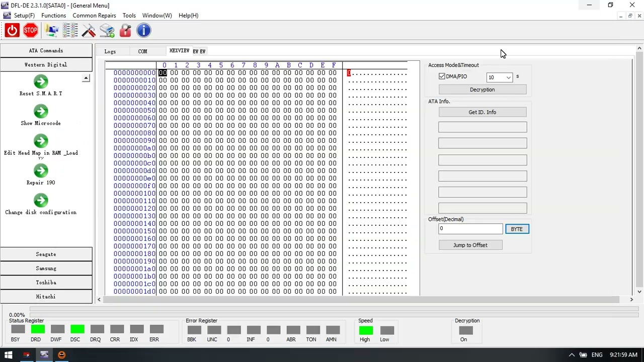Click row offset 0000000100
This screenshot has width=644, height=362.
click(134, 194)
